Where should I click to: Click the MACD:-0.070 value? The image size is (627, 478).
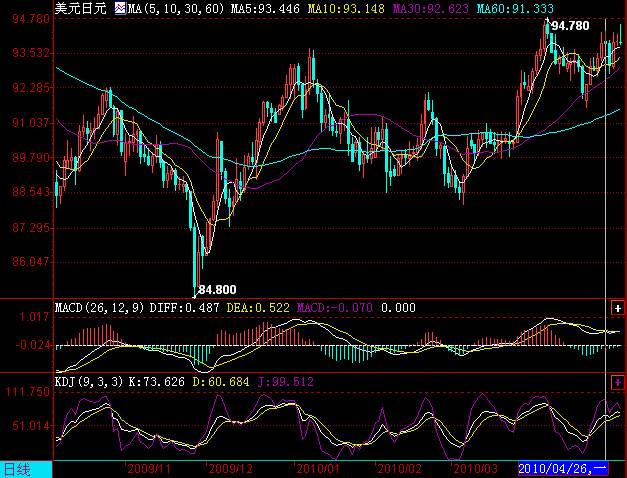click(x=334, y=308)
